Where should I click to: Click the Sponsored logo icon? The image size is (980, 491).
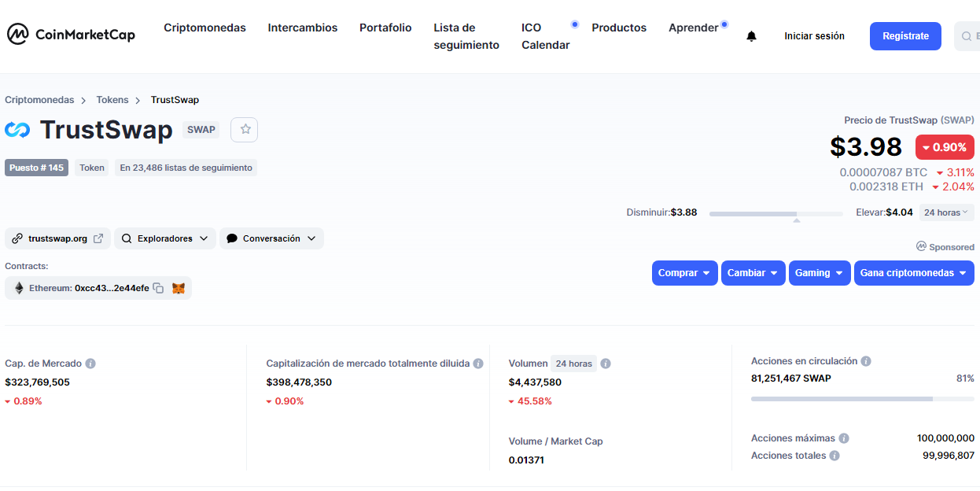point(921,246)
